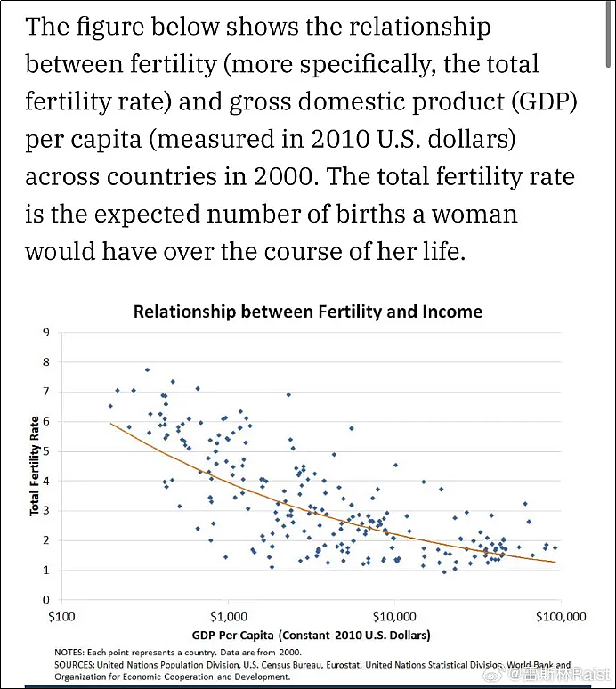This screenshot has height=689, width=616.
Task: Click the left end of the orange trend line
Action: (x=110, y=424)
